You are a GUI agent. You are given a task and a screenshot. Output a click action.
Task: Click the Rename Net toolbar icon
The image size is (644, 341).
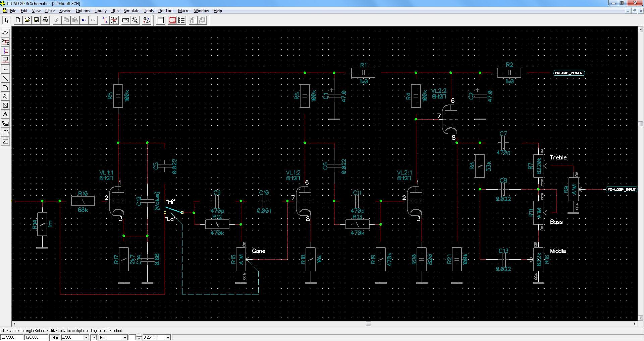(x=114, y=20)
